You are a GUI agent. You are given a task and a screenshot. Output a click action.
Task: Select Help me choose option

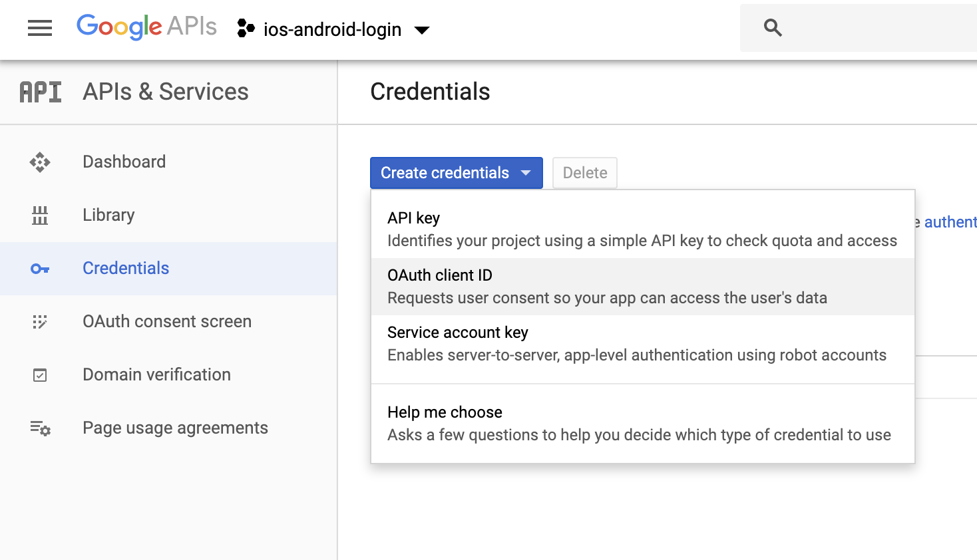pyautogui.click(x=643, y=424)
